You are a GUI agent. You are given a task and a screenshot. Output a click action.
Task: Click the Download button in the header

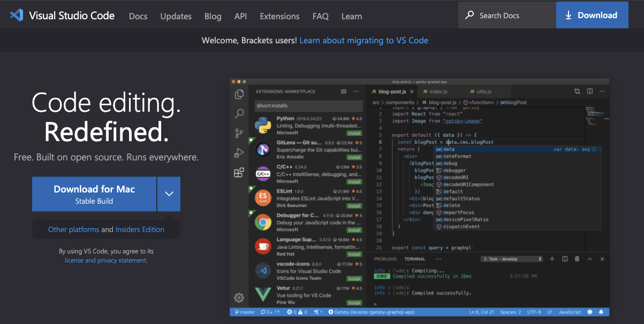pos(592,15)
